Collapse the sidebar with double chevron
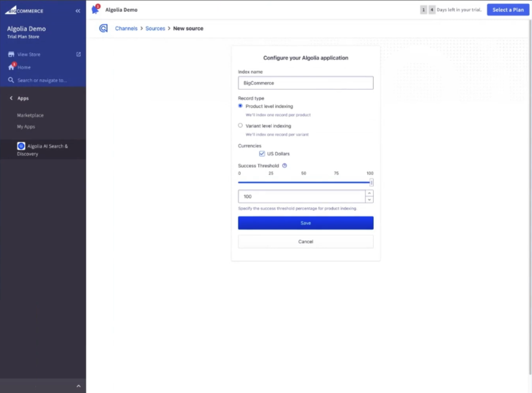The height and width of the screenshot is (393, 532). click(x=78, y=11)
